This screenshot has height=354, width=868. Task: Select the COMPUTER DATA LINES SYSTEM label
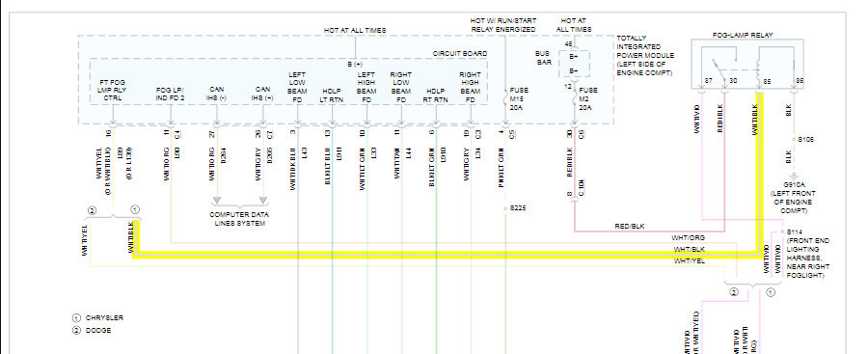pos(238,219)
